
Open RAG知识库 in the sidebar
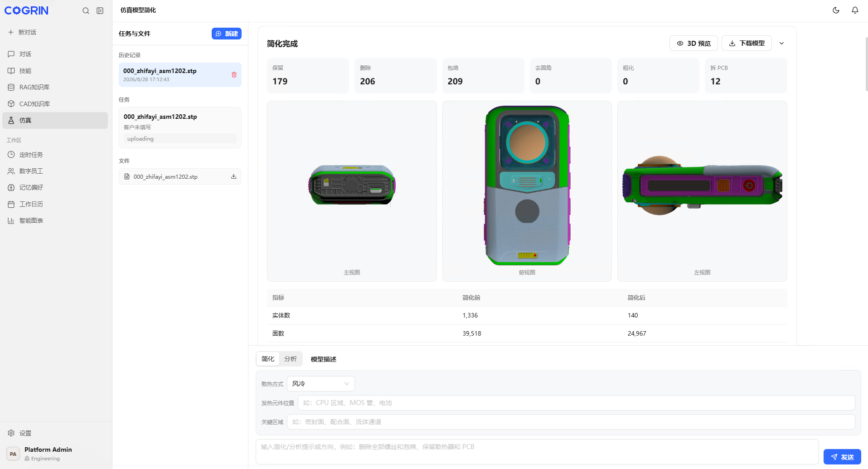coord(55,87)
